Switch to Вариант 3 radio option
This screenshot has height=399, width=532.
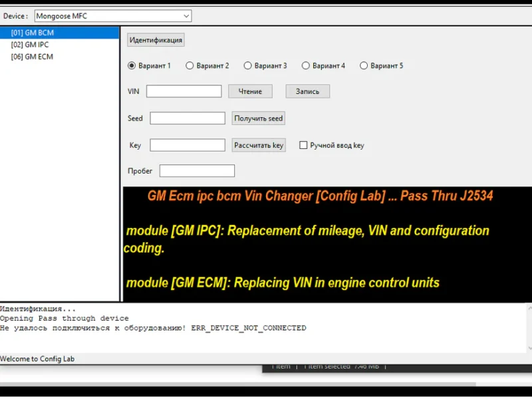coord(248,66)
